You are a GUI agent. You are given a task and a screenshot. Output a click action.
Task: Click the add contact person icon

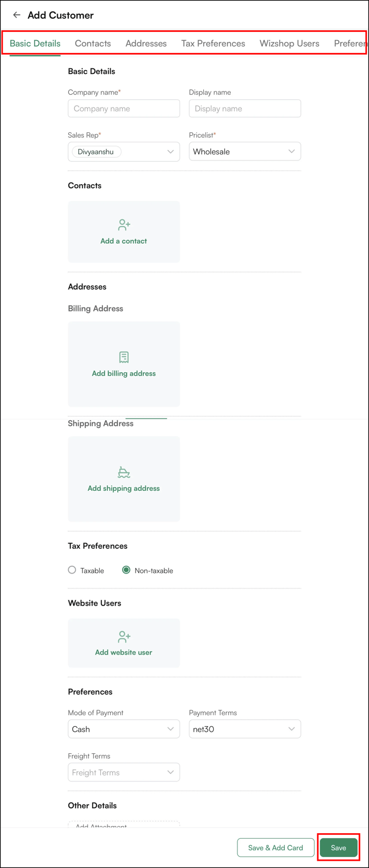click(x=124, y=224)
